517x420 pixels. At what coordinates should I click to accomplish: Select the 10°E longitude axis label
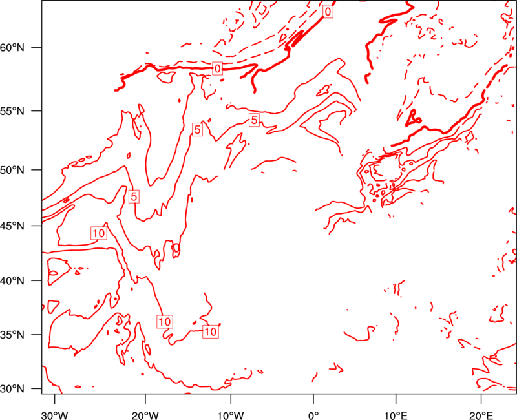(396, 415)
